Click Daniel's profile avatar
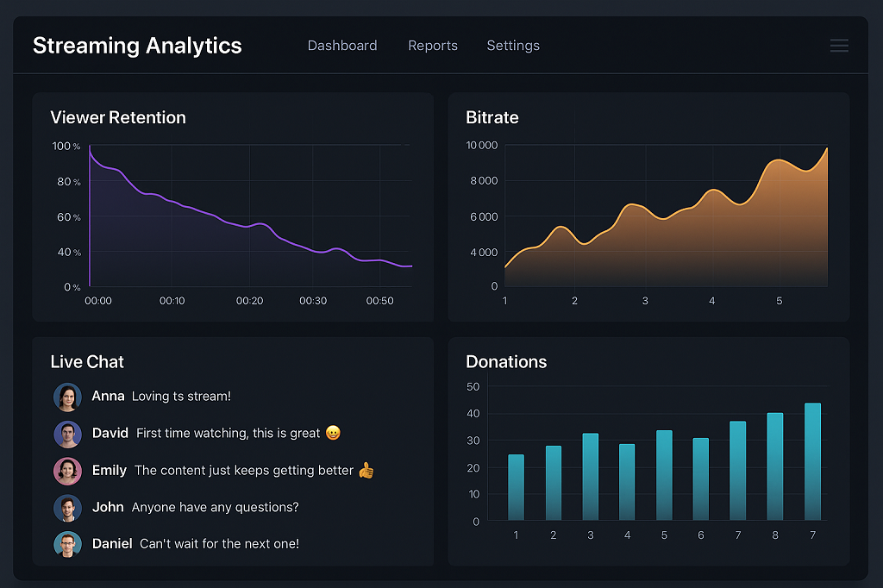 67,544
